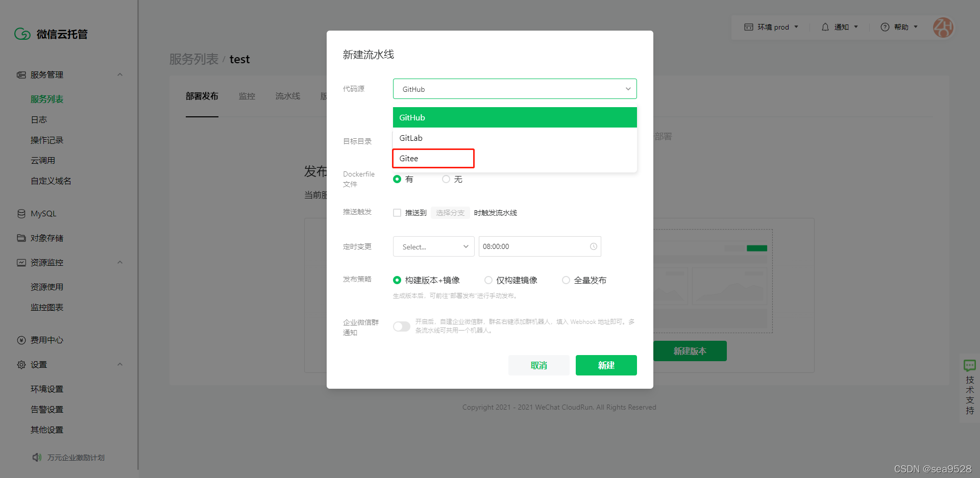Open 资源使用 in sidebar
This screenshot has height=478, width=980.
tap(47, 287)
